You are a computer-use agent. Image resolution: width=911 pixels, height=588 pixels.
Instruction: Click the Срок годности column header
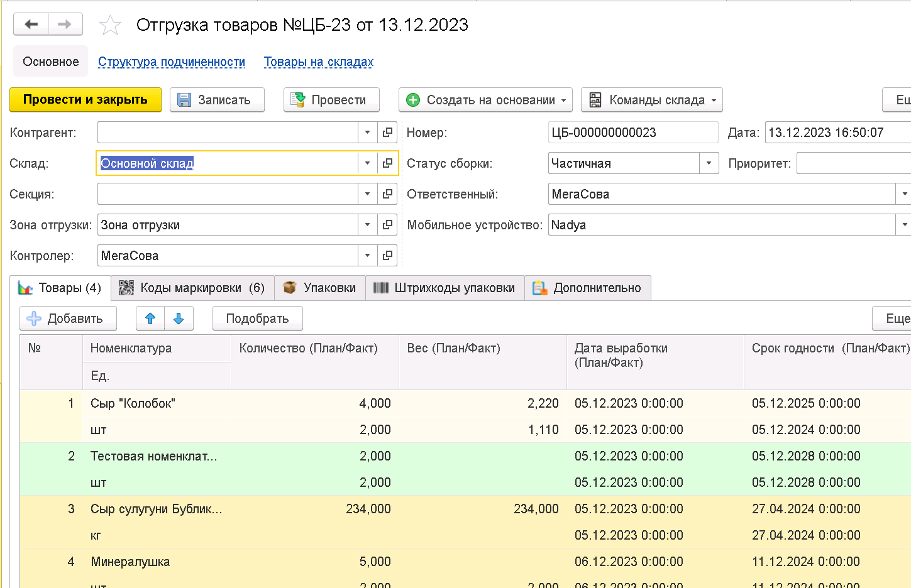click(828, 361)
